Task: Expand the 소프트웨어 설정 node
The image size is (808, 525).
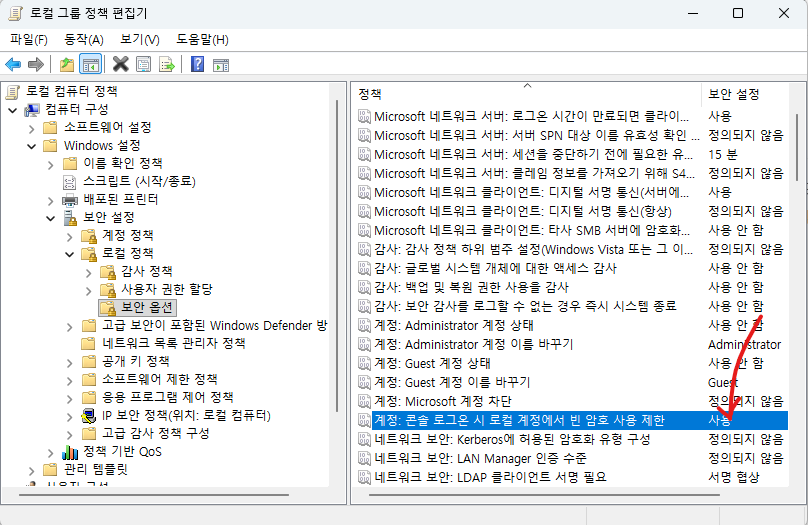Action: (x=32, y=128)
